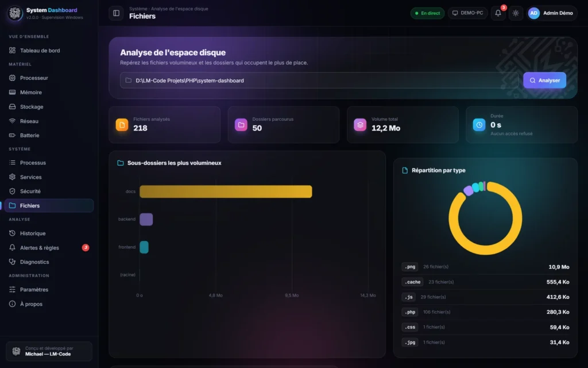Click the Durée clock icon
Viewport: 588px width, 368px height.
[x=479, y=125]
